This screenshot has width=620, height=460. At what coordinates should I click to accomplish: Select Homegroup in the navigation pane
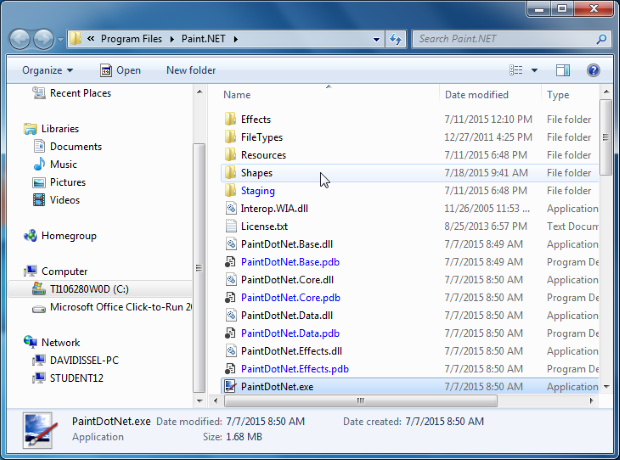click(69, 236)
